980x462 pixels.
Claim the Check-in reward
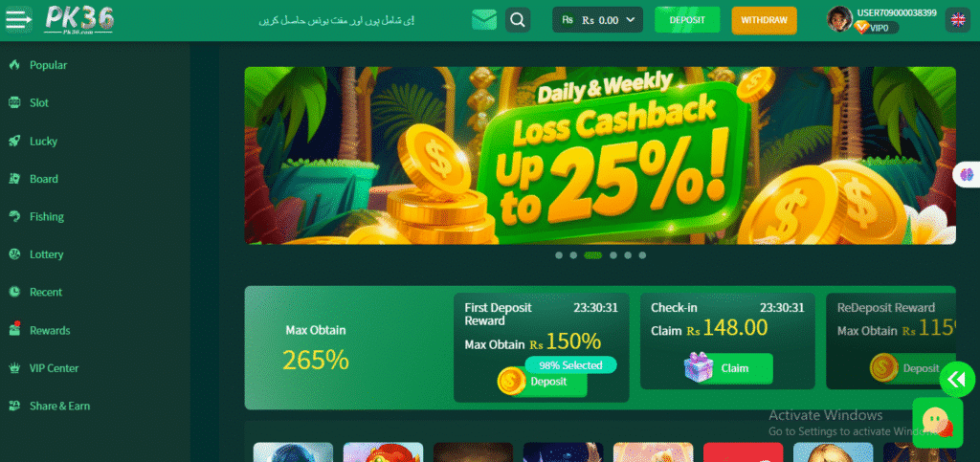tap(728, 368)
